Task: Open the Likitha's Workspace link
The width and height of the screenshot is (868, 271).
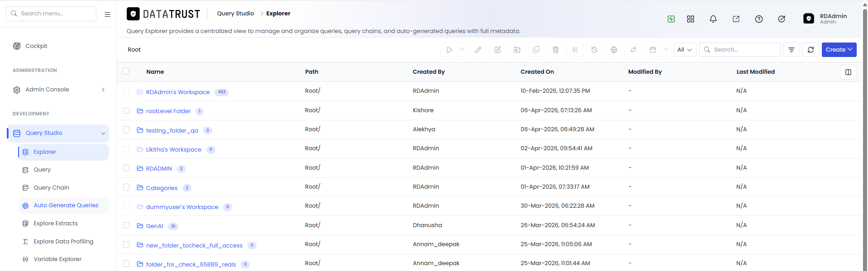Action: (174, 150)
